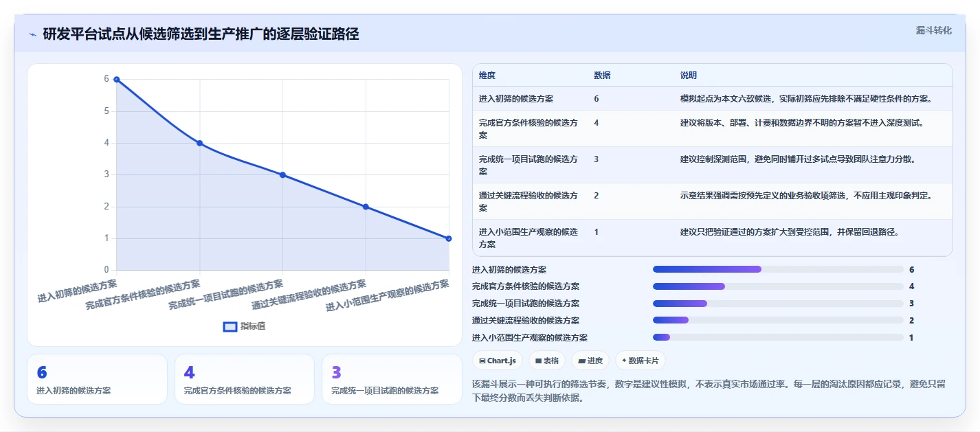Click the description starting 模拟起点为本文六款候选
Image resolution: width=980 pixels, height=432 pixels.
point(806,99)
